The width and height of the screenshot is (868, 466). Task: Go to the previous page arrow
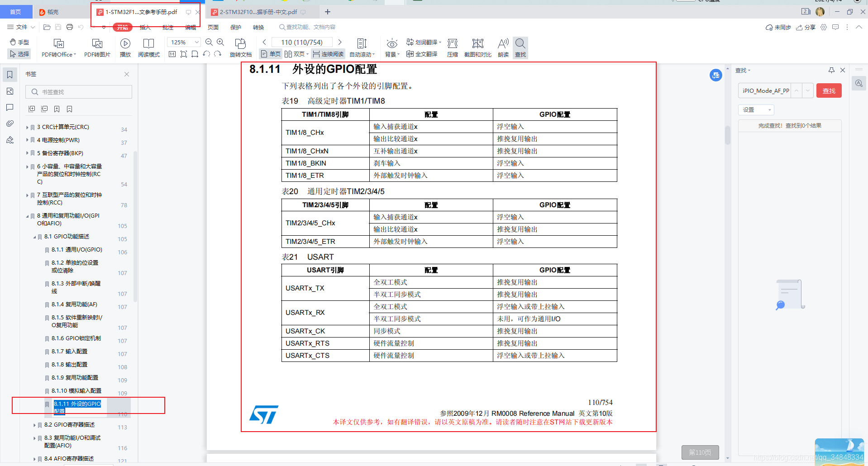[264, 42]
